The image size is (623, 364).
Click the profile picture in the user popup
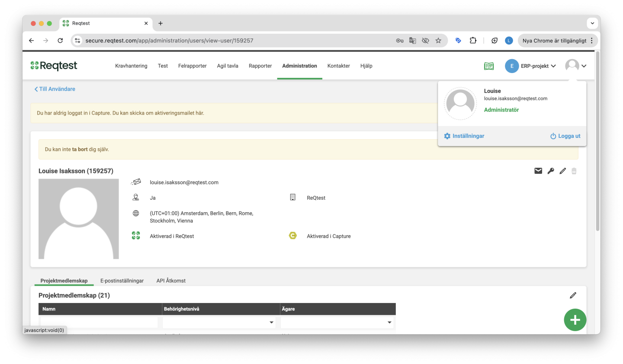coord(461,103)
